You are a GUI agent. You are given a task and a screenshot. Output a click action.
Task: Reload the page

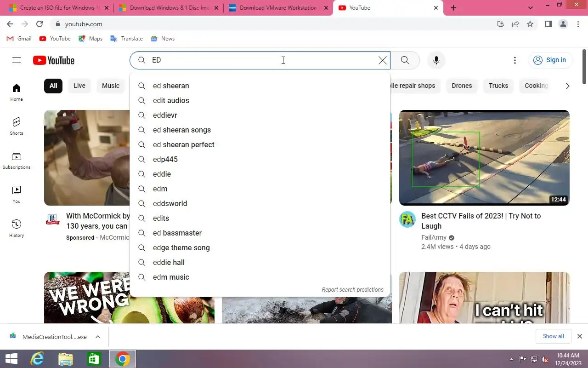40,24
